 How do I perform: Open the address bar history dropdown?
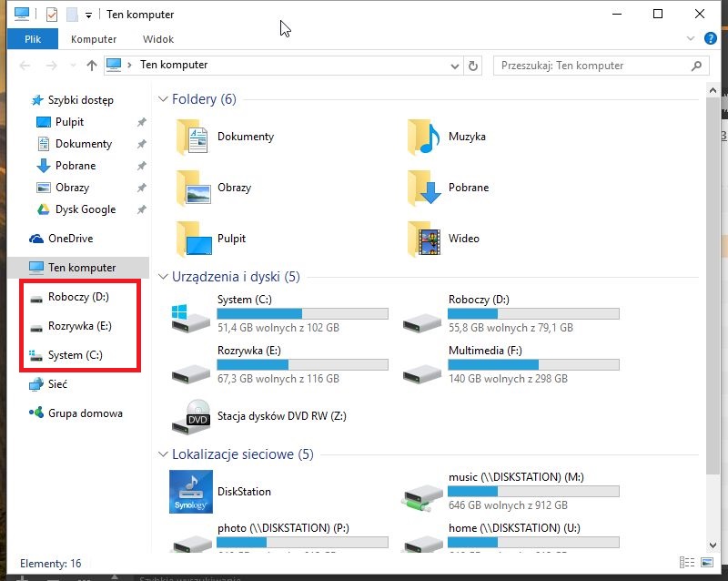pyautogui.click(x=456, y=66)
